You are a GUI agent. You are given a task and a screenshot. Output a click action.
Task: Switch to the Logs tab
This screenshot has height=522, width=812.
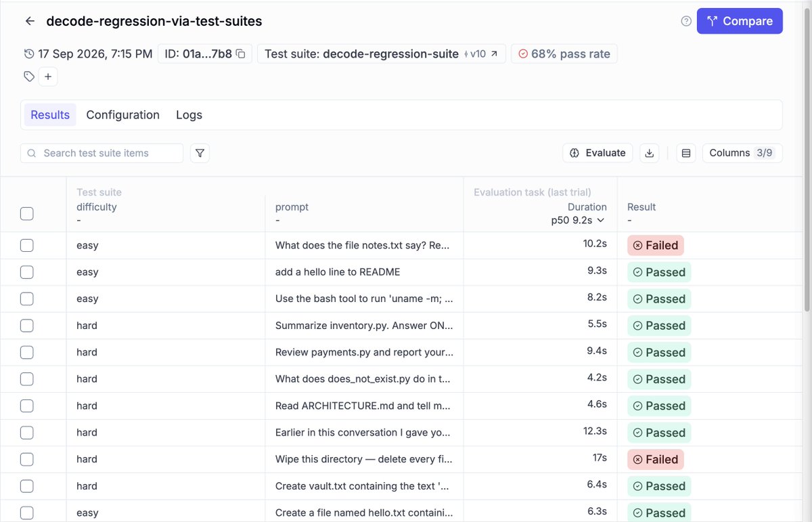coord(189,115)
